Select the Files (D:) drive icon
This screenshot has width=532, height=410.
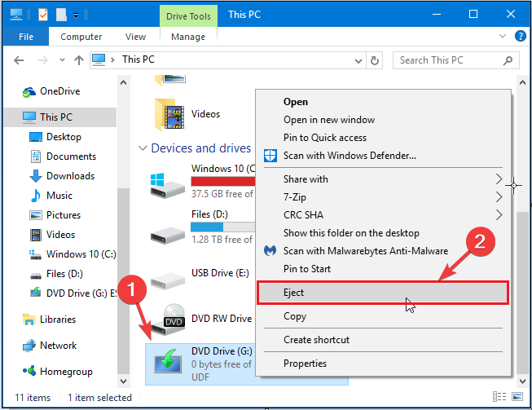(x=167, y=234)
